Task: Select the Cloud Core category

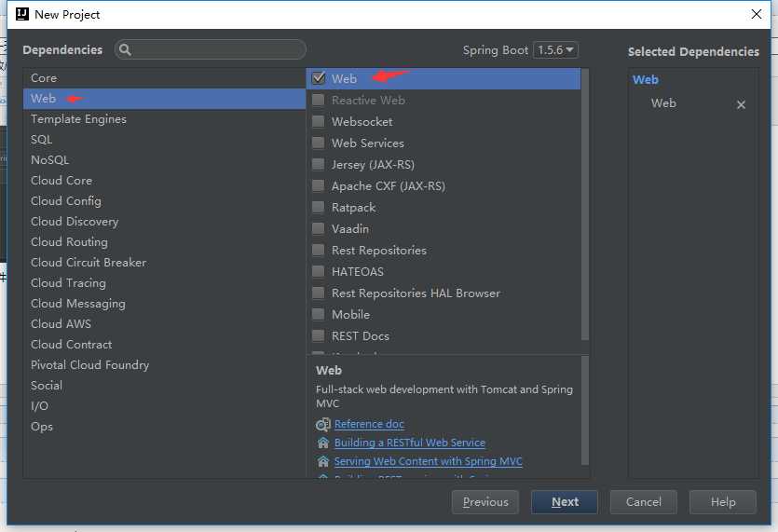Action: tap(164, 180)
